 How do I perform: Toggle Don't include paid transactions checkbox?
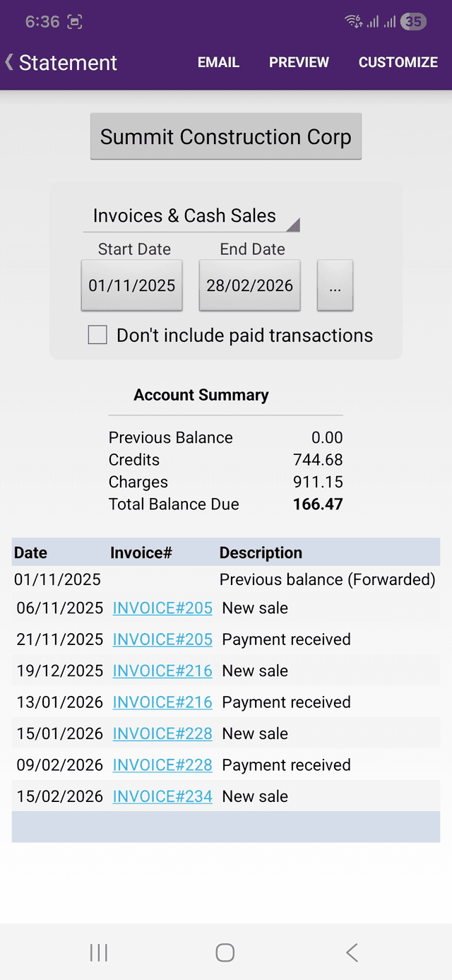click(97, 335)
